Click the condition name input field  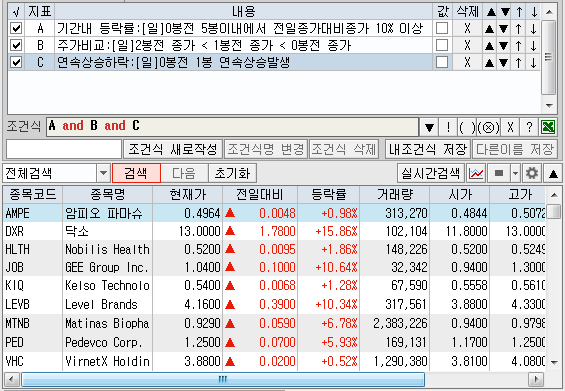click(64, 149)
